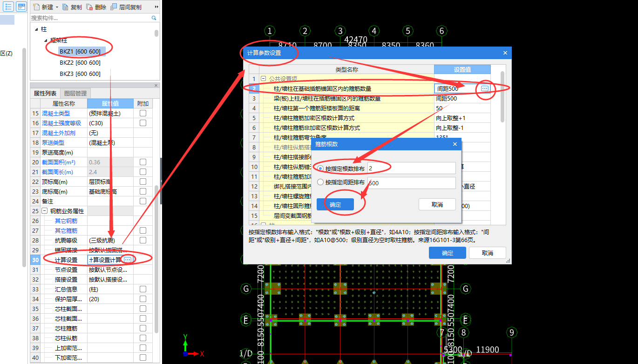Screen dimensions: 638x364
Task: Collapse 钢筋业务属性 property group
Action: pos(45,211)
